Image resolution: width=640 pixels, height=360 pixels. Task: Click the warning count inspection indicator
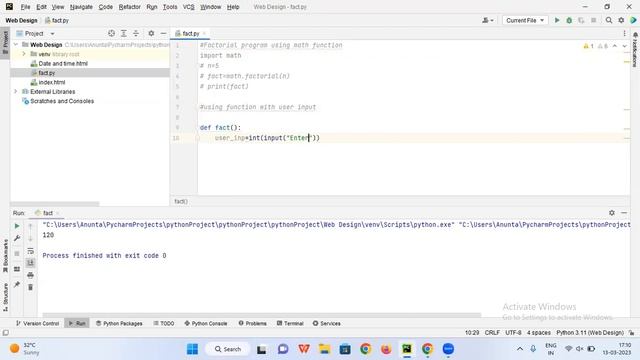click(589, 46)
